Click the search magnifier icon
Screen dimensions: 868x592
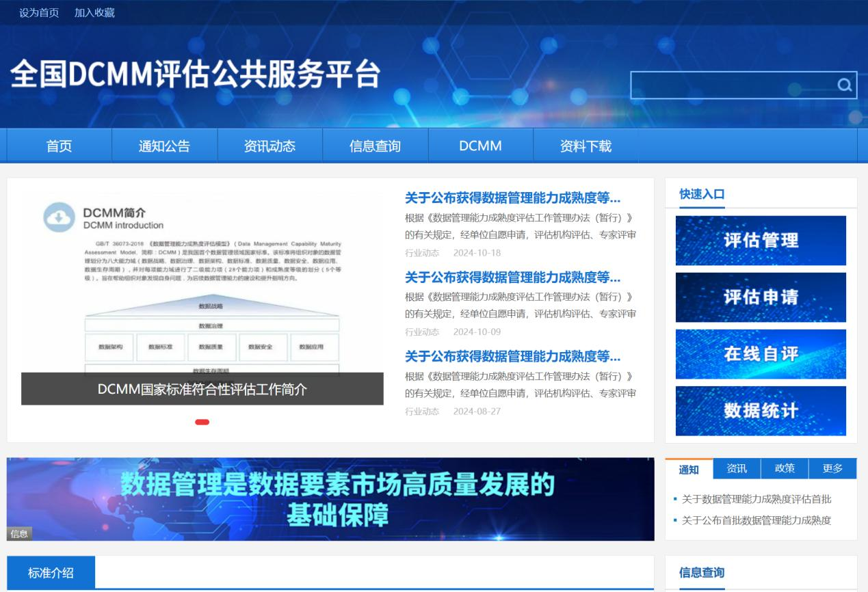pos(845,85)
